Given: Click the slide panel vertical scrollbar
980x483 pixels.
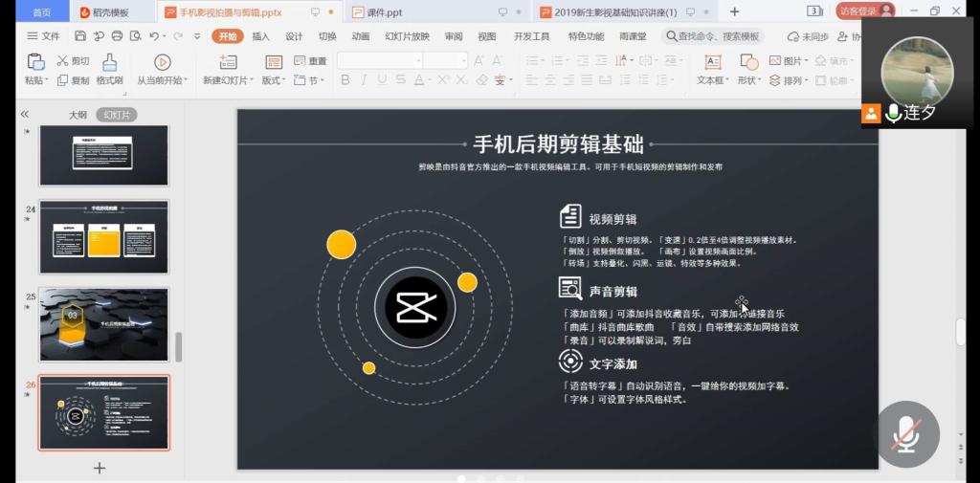Looking at the screenshot, I should coord(178,346).
